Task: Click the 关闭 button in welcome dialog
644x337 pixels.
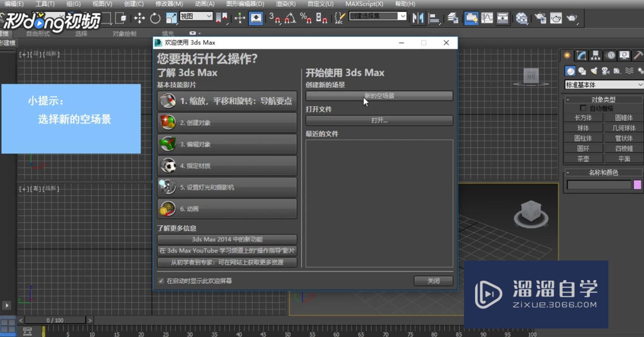Action: (x=433, y=281)
